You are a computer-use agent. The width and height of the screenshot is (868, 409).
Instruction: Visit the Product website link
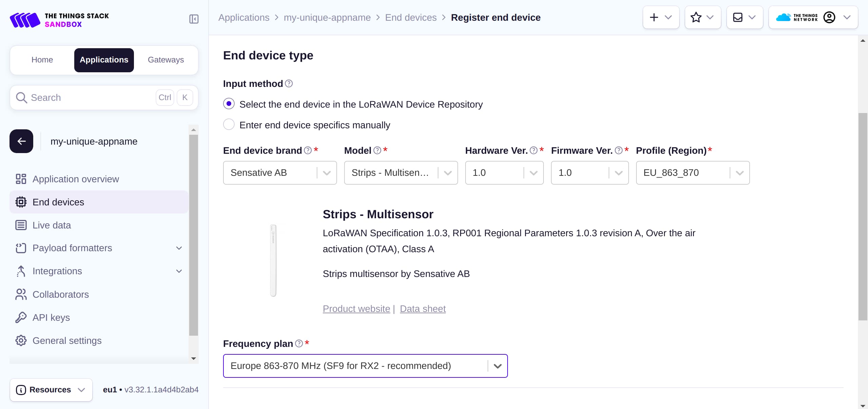356,309
